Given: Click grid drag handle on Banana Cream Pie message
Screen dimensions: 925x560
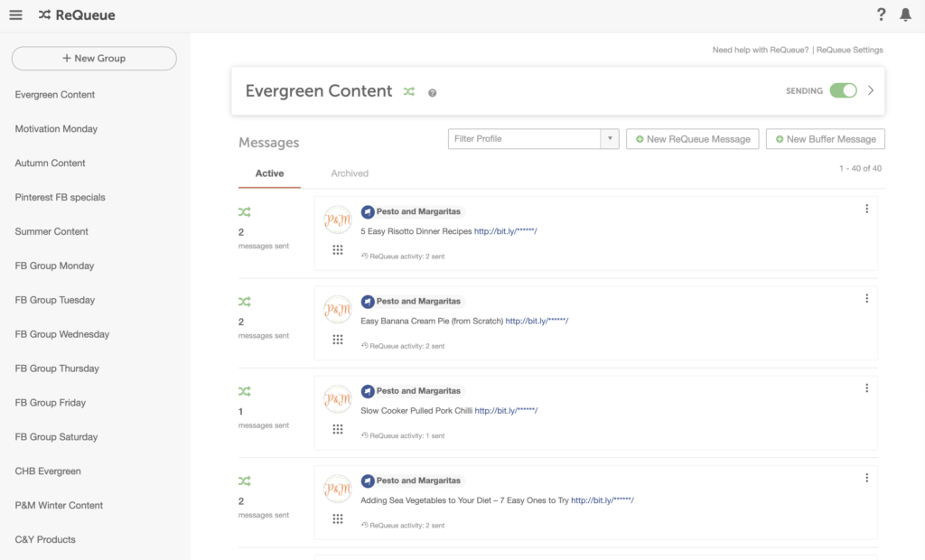Looking at the screenshot, I should tap(338, 340).
